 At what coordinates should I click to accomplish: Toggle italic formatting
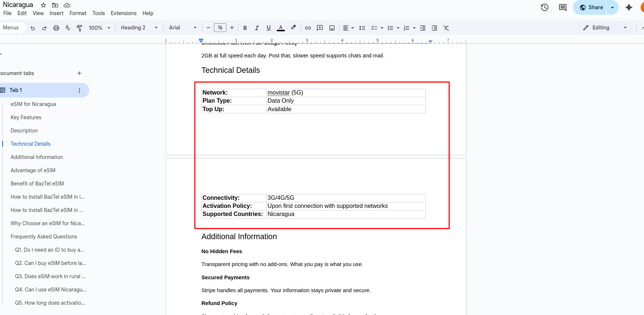pos(257,28)
